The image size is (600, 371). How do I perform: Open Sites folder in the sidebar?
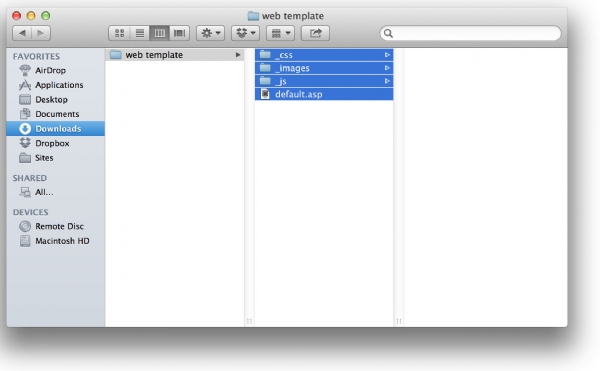pyautogui.click(x=55, y=158)
